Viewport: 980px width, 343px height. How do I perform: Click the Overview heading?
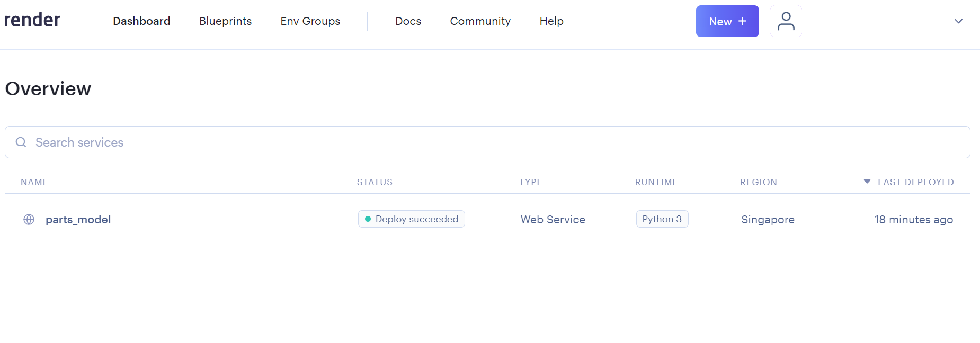pyautogui.click(x=48, y=88)
